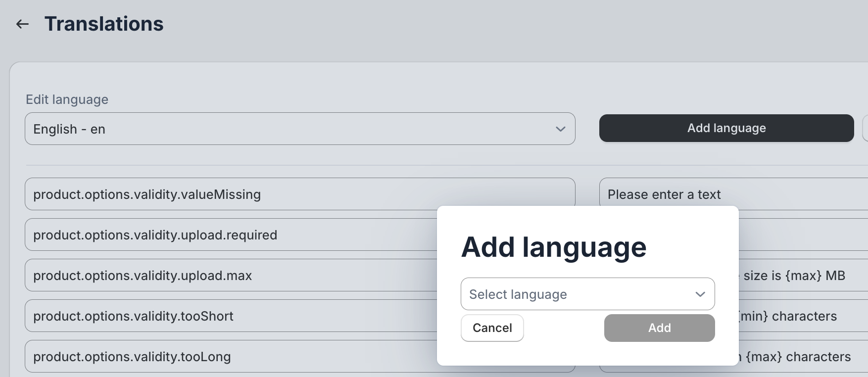Cancel the Add language dialog
The image size is (868, 377).
492,328
